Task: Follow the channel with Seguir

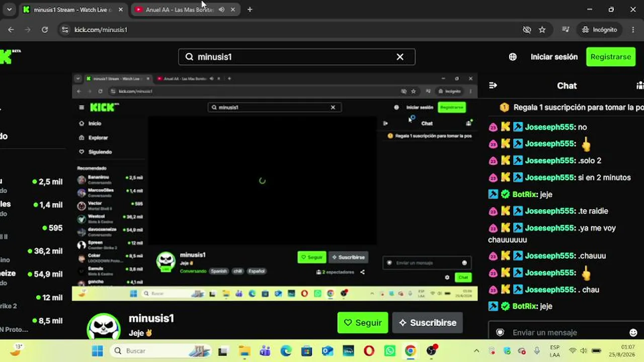Action: [363, 323]
